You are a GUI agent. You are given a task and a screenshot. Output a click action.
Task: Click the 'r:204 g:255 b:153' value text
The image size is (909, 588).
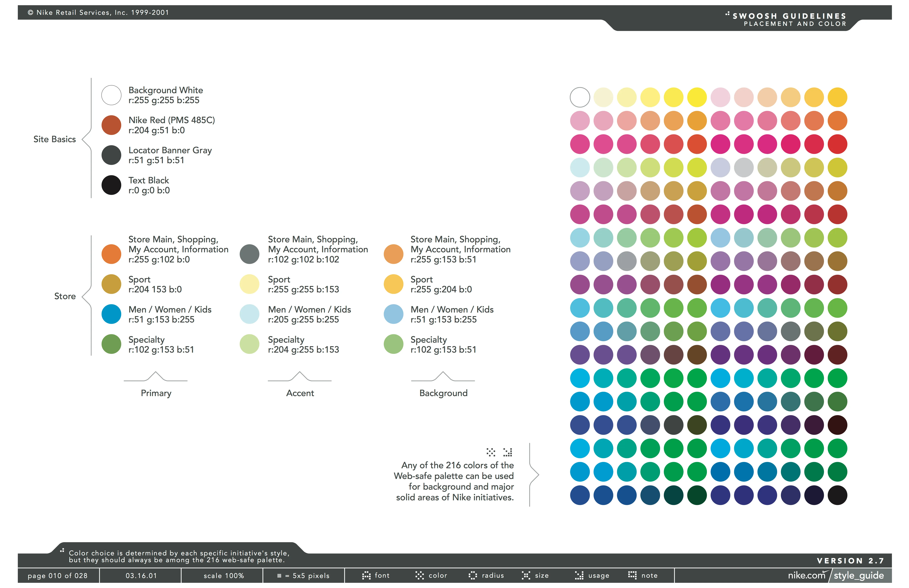(304, 350)
